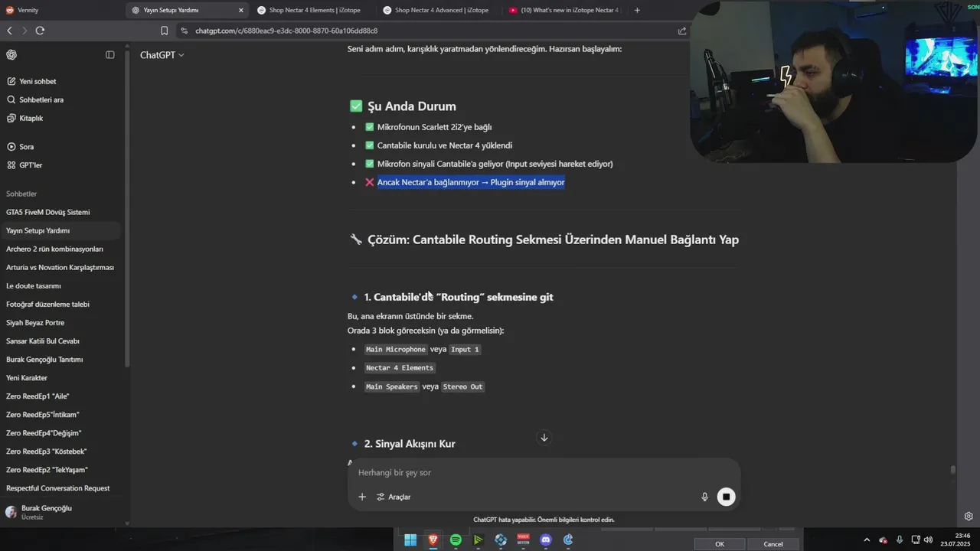Click the browser back arrow
980x551 pixels.
click(x=10, y=31)
